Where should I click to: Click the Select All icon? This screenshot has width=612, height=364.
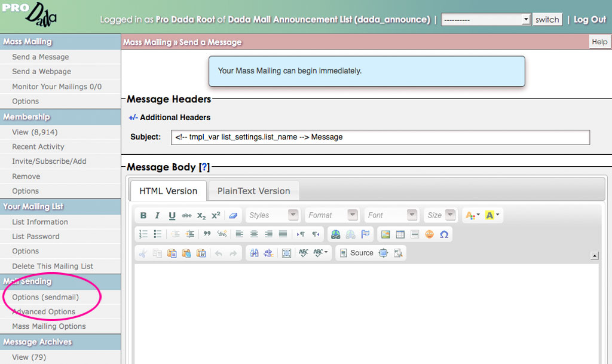pos(286,253)
